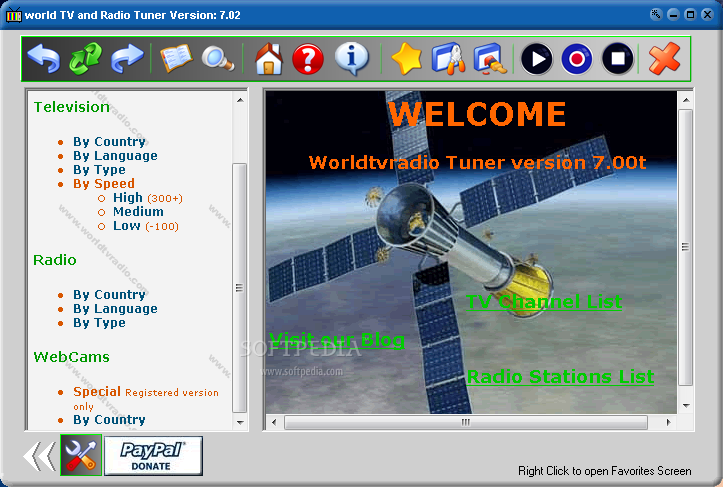The width and height of the screenshot is (723, 487).
Task: Start playback with Play button
Action: pyautogui.click(x=537, y=59)
